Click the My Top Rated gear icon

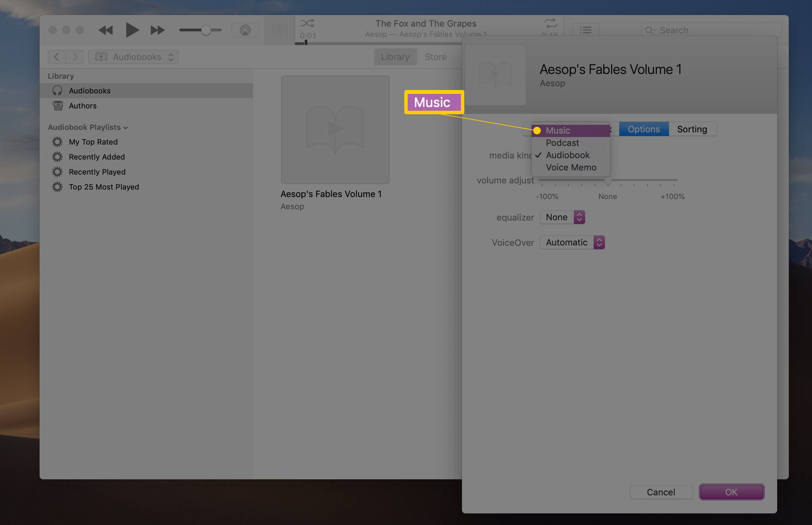[x=57, y=142]
